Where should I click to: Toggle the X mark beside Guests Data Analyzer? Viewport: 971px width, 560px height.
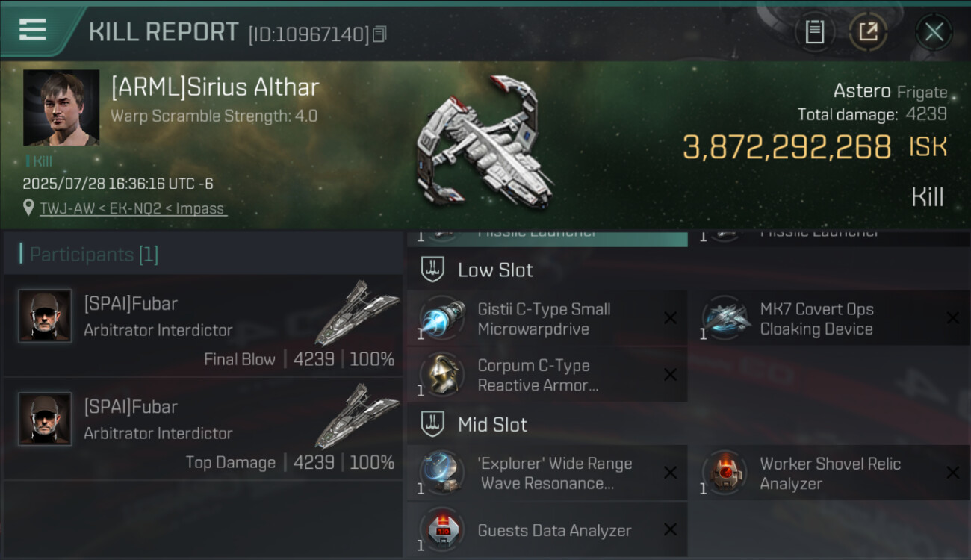(670, 530)
